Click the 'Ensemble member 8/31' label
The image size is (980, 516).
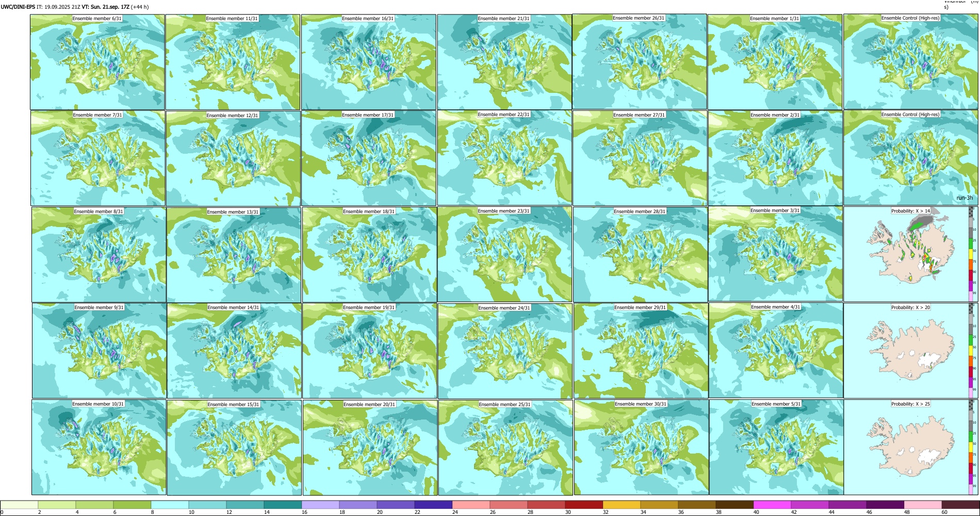[99, 212]
